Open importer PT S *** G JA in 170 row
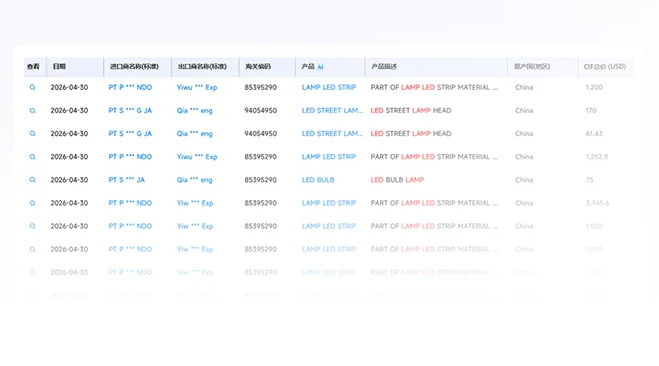This screenshot has height=366, width=659. (x=130, y=111)
